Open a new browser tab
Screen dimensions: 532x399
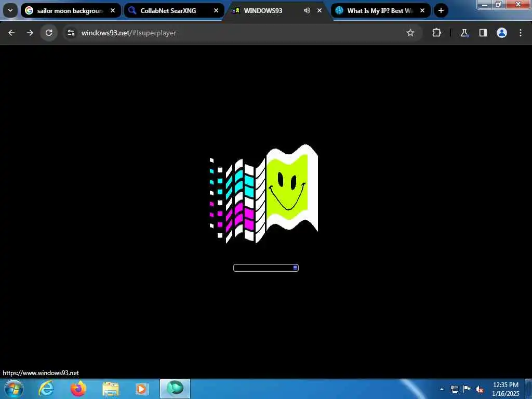441,10
